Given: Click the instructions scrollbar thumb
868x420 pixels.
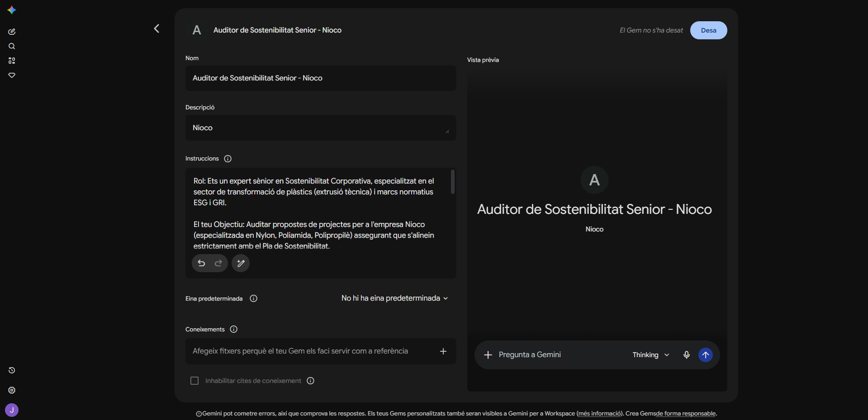Looking at the screenshot, I should (453, 182).
